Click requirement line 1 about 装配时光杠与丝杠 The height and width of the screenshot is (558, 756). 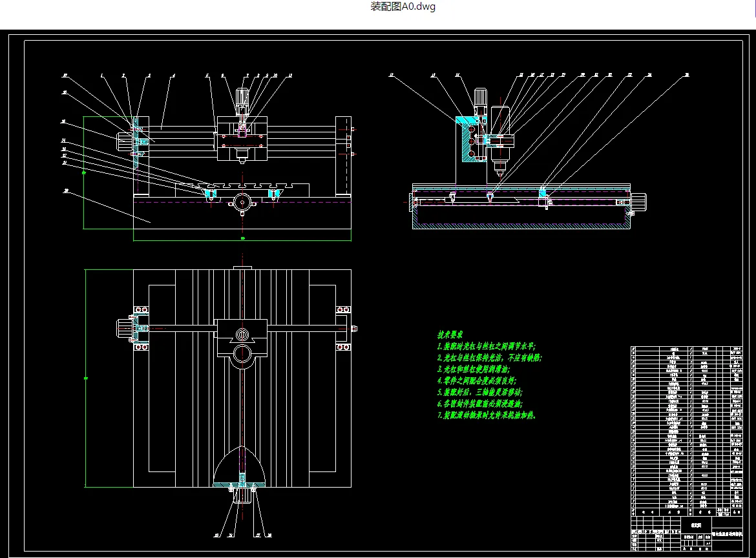(486, 346)
